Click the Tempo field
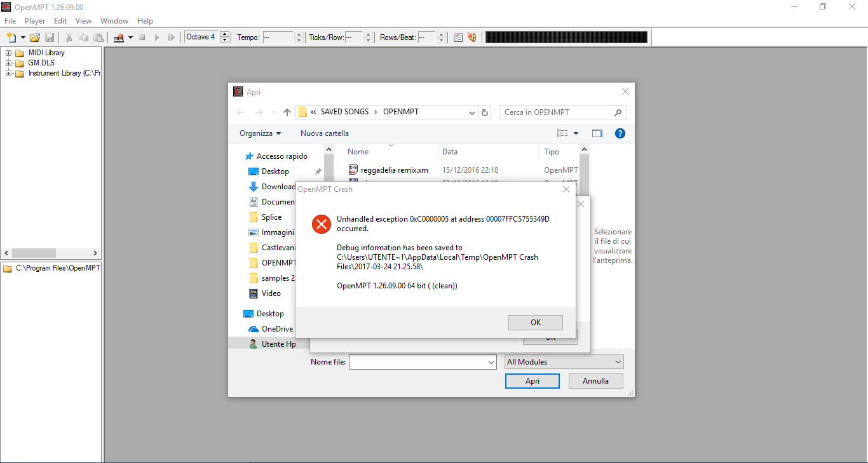Viewport: 868px width, 463px height. pos(278,37)
